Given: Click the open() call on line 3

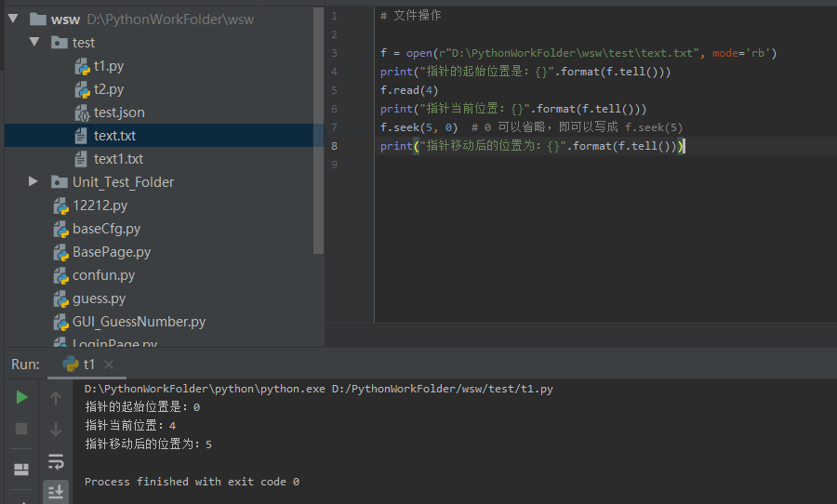Looking at the screenshot, I should point(419,53).
